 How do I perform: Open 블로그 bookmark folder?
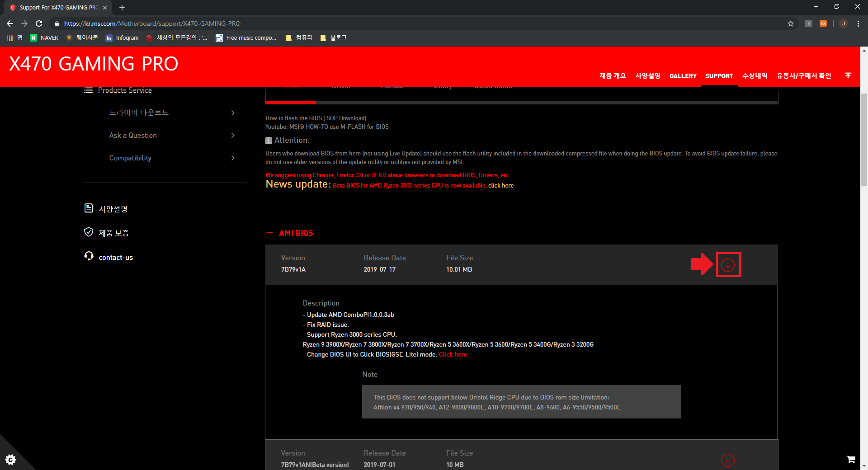tap(333, 38)
